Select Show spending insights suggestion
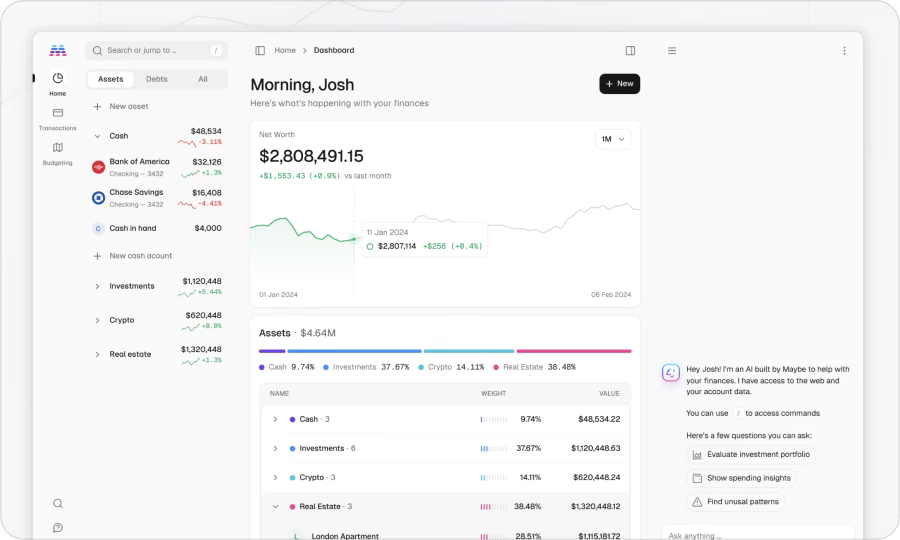The image size is (900, 540). (741, 478)
